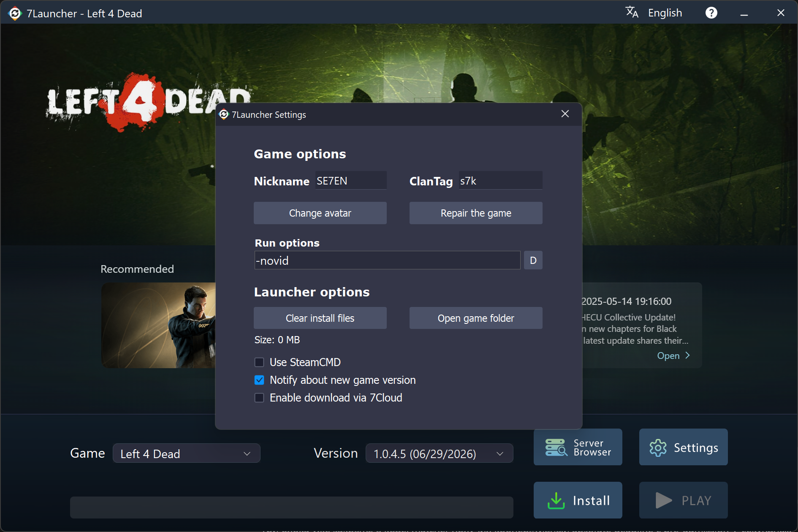Viewport: 798px width, 532px height.
Task: Click the Settings gear icon
Action: (658, 448)
